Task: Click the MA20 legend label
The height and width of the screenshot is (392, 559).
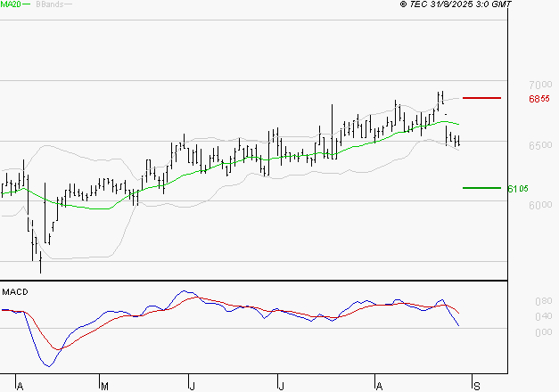Action: [x=11, y=4]
